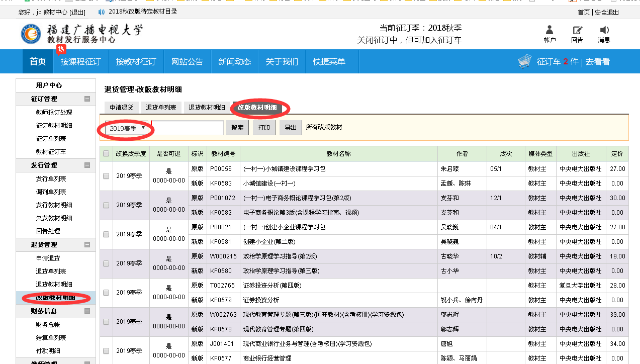
Task: Open 按课程征订 in navigation bar
Action: coord(81,62)
